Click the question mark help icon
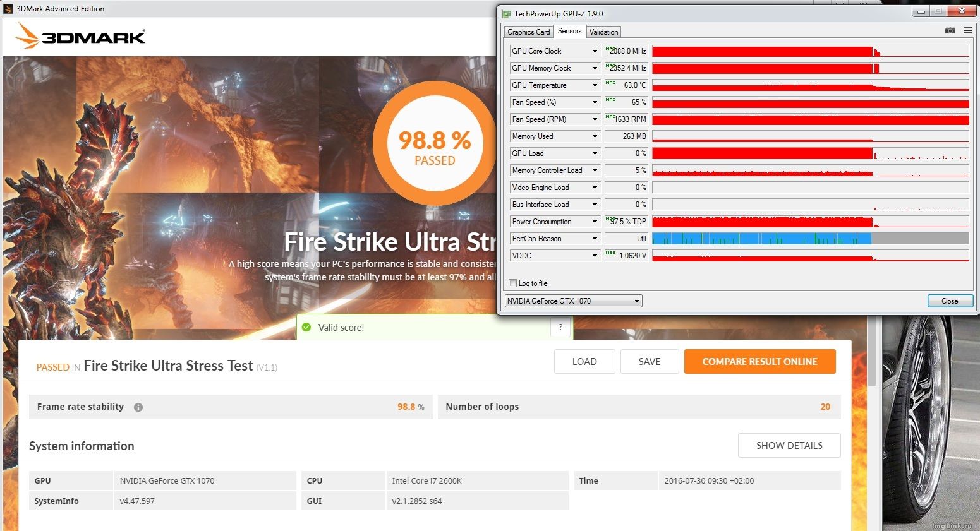 tap(560, 327)
